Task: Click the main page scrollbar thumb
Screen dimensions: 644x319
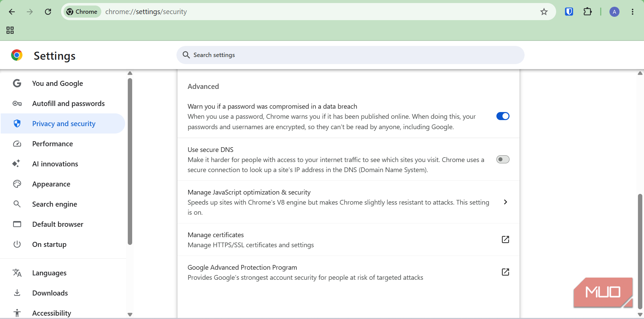Action: click(x=640, y=251)
